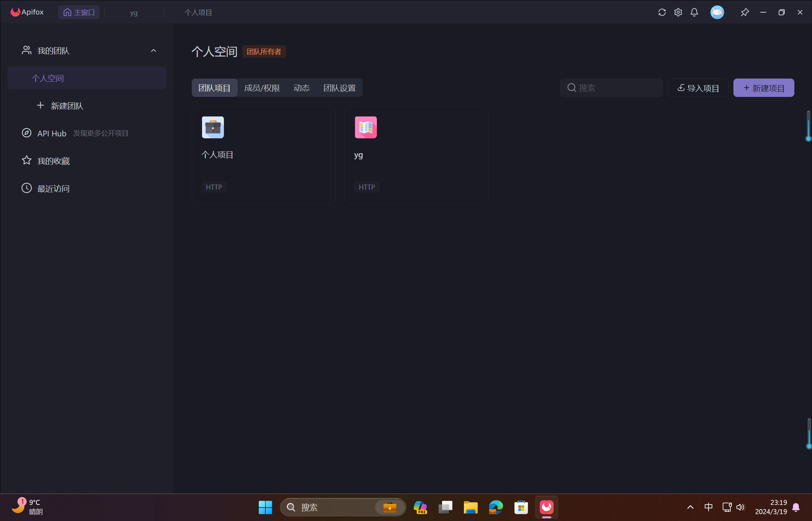Click the 新建项目 button
This screenshot has height=521, width=812.
763,88
